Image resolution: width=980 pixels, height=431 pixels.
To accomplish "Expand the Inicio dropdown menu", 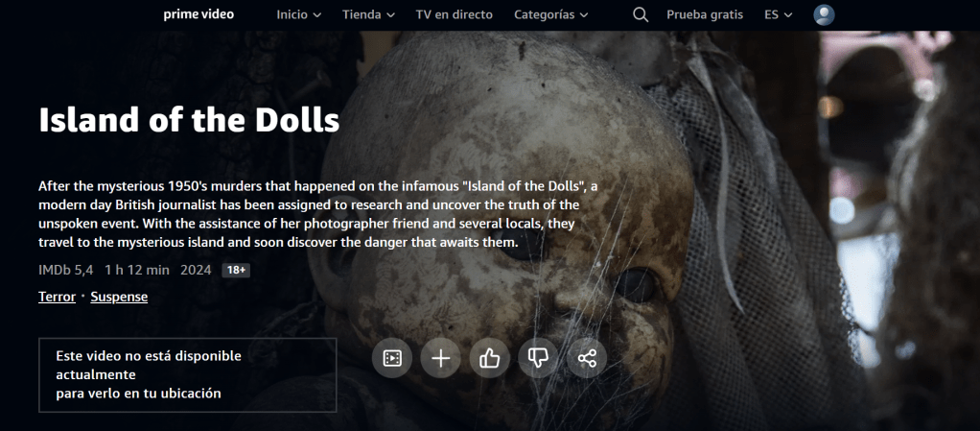I will (x=298, y=14).
